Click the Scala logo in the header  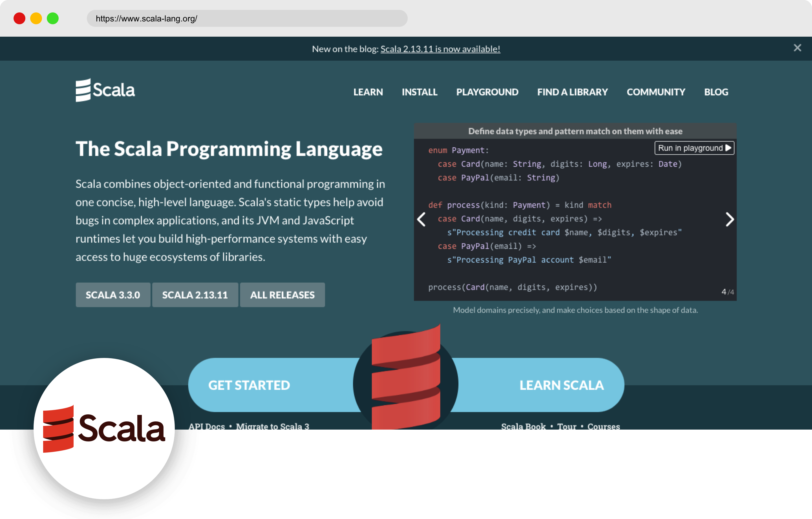coord(105,90)
